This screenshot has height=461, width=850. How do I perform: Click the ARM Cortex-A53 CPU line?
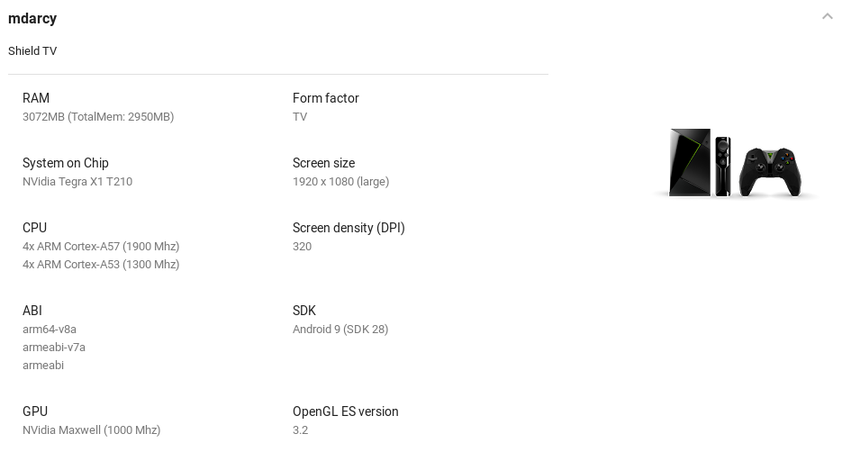click(x=101, y=265)
